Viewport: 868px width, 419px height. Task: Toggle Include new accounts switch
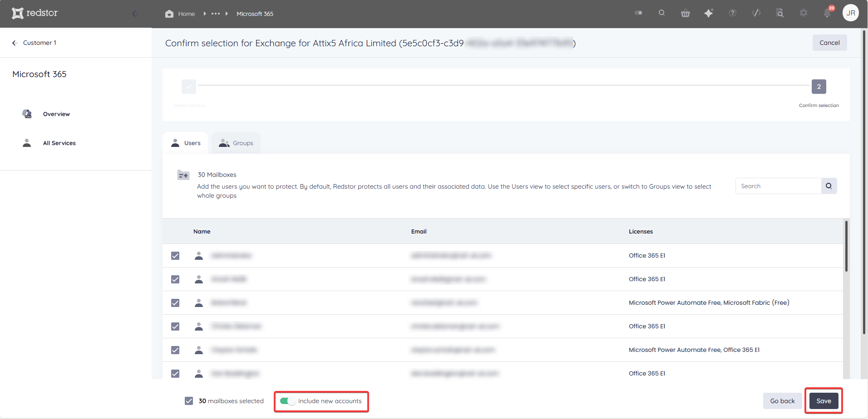[287, 401]
